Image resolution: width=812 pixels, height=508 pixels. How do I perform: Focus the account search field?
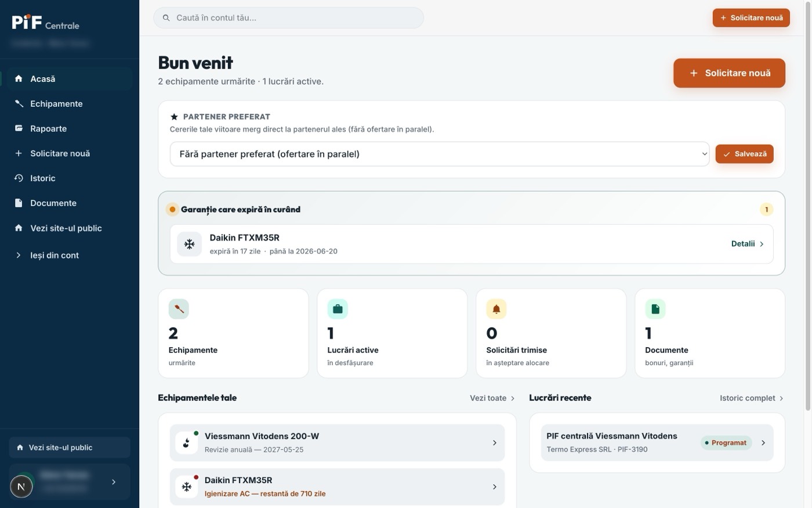(x=288, y=18)
